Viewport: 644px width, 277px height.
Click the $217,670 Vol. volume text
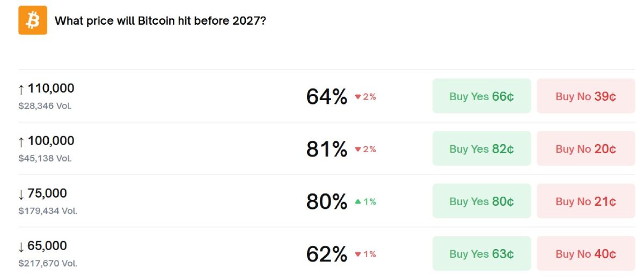tap(48, 264)
